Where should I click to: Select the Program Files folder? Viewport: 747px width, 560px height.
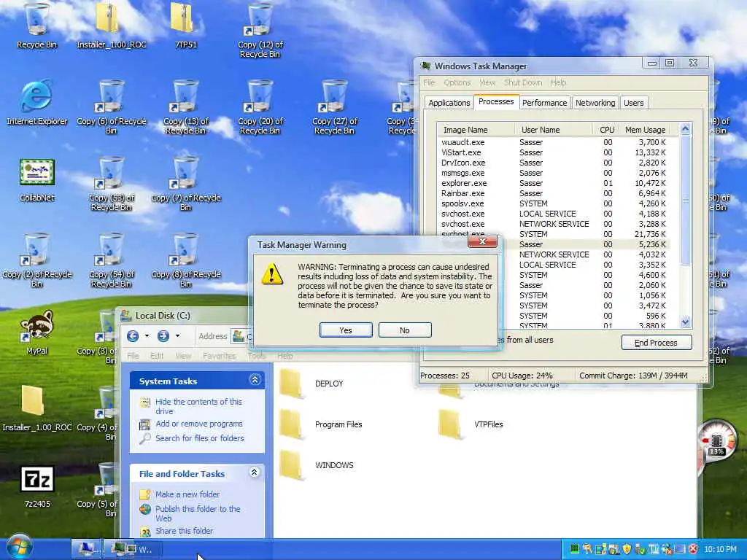(x=321, y=424)
